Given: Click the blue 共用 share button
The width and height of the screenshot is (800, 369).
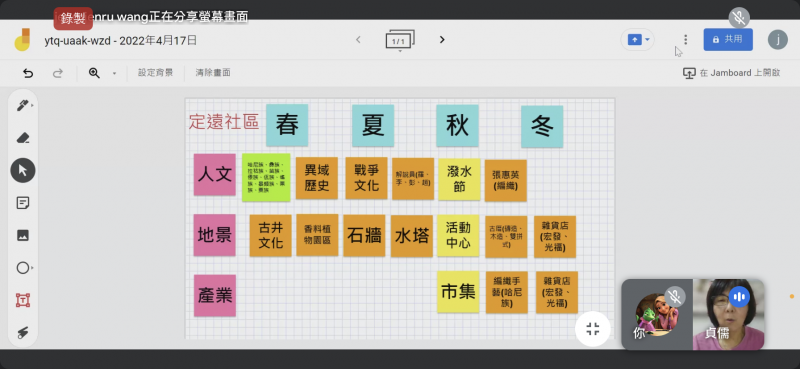Looking at the screenshot, I should pyautogui.click(x=728, y=39).
